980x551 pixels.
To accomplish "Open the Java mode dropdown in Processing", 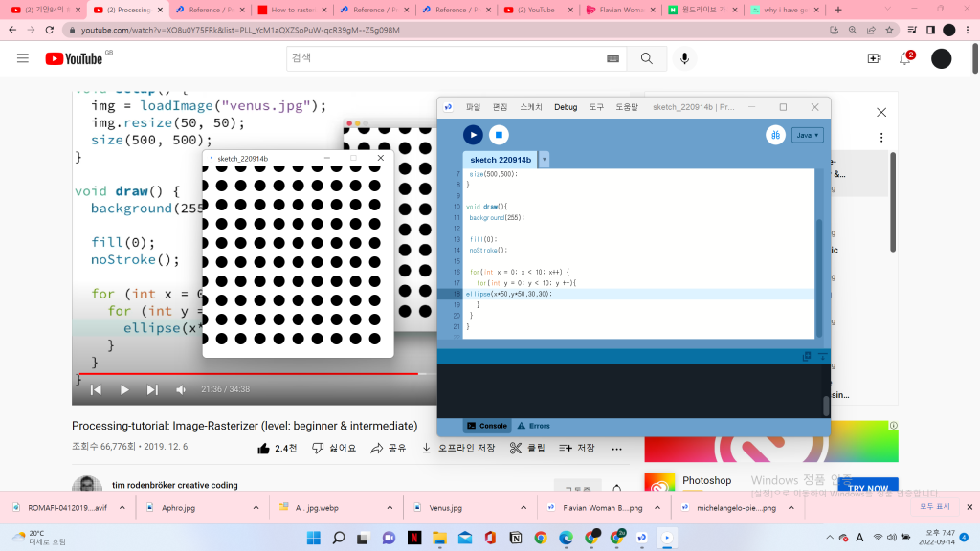I will tap(808, 135).
